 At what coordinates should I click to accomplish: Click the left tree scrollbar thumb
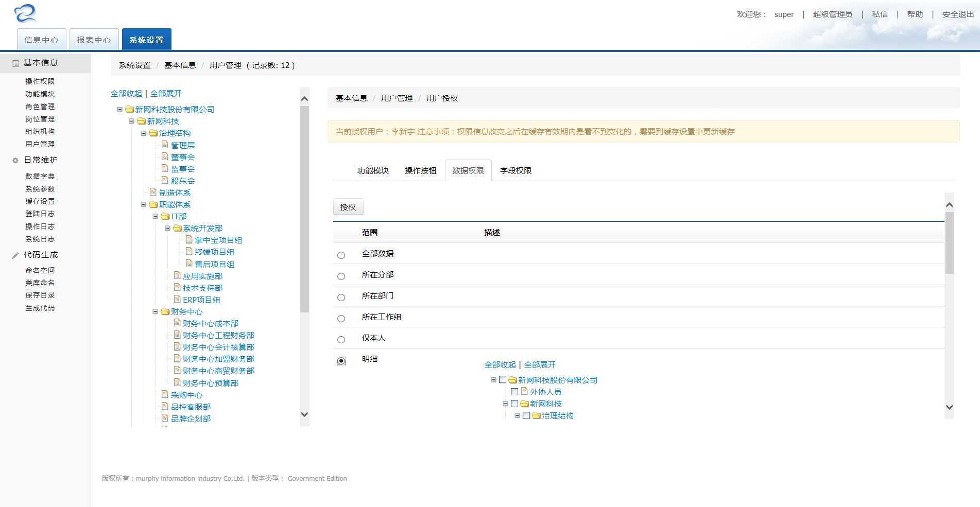[304, 209]
